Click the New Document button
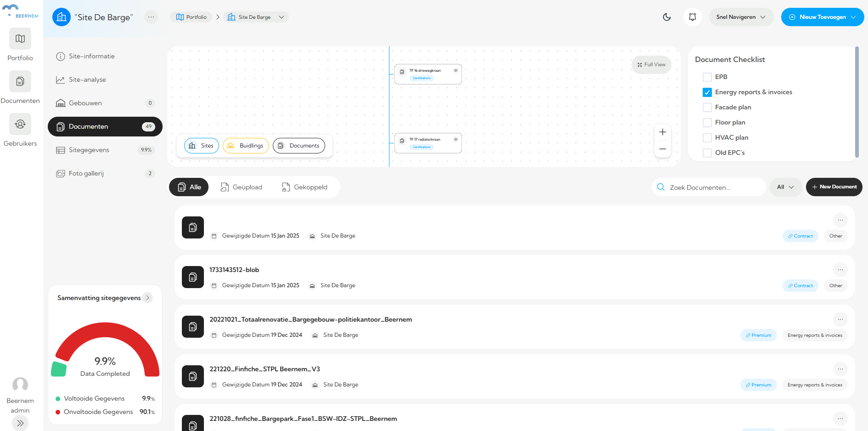Viewport: 868px width, 431px height. 834,187
